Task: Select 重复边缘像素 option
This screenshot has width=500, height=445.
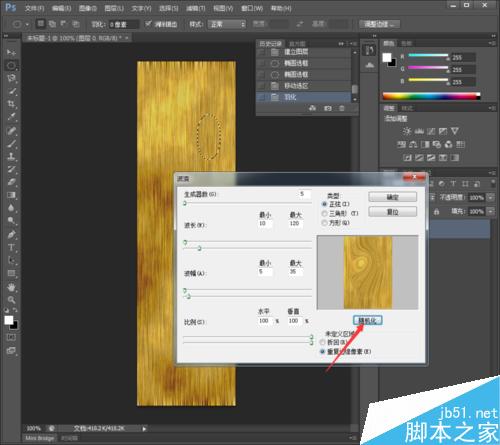Action: pyautogui.click(x=322, y=351)
